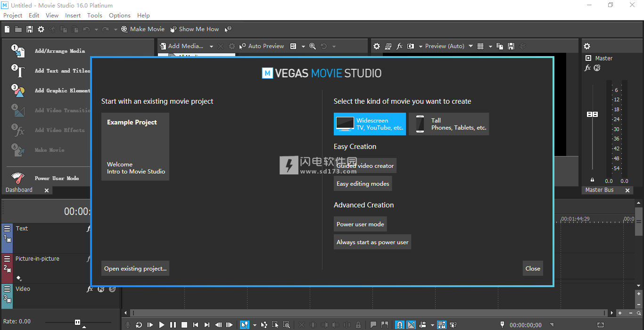This screenshot has width=644, height=330.
Task: Click the New Project icon in the main toolbar
Action: coord(7,29)
